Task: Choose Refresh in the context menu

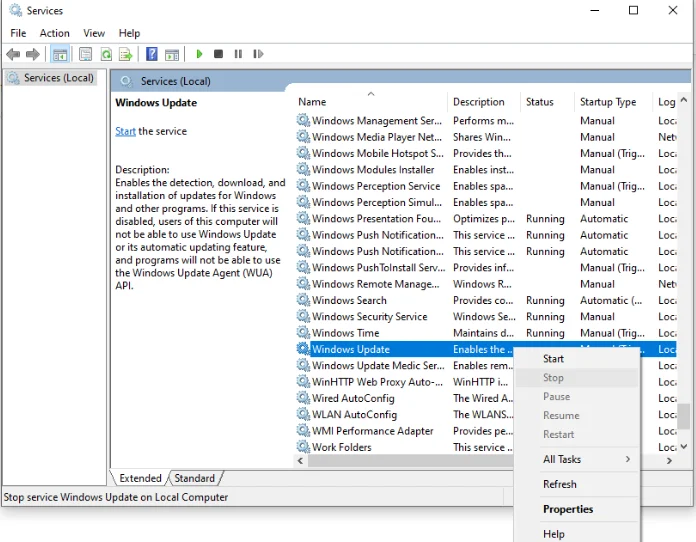Action: pyautogui.click(x=577, y=484)
